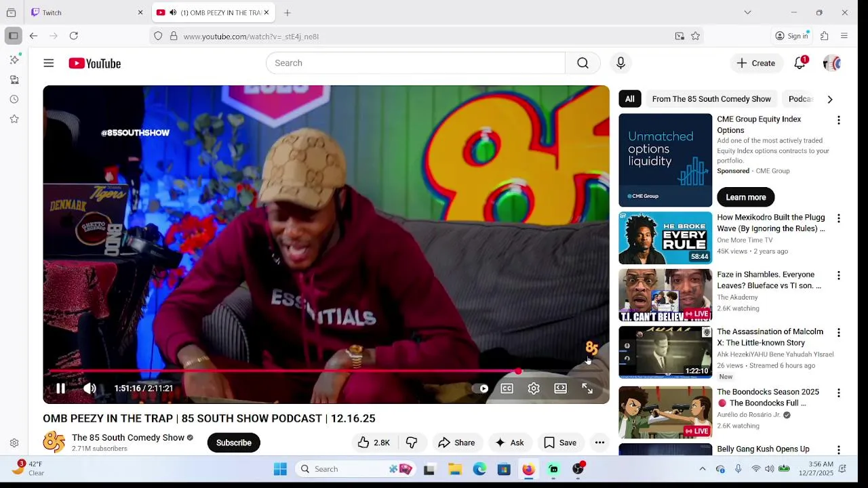
Task: Bookmark this page with the star
Action: pyautogui.click(x=695, y=36)
